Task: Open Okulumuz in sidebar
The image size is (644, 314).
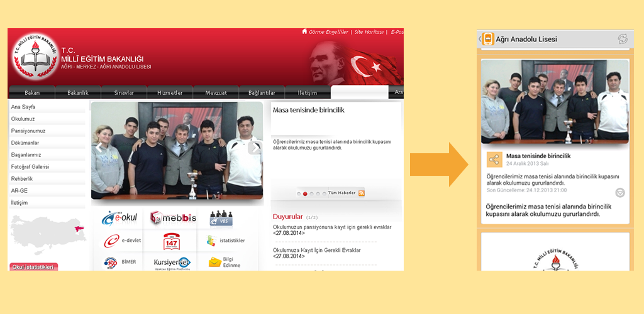Action: [x=47, y=119]
